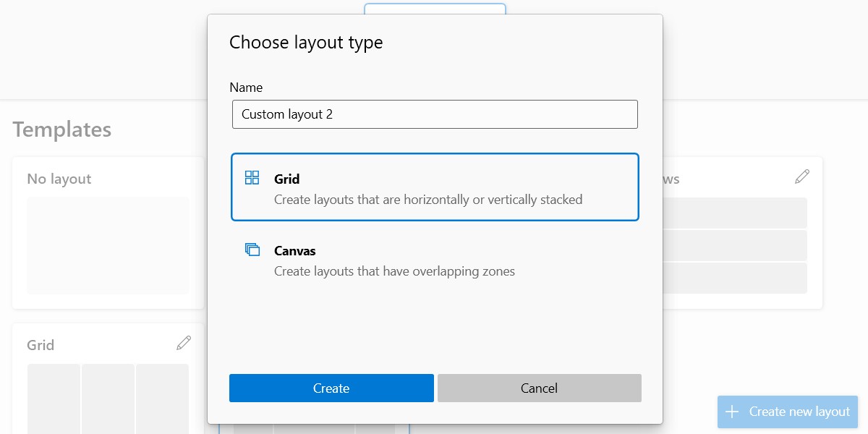The height and width of the screenshot is (434, 868).
Task: Choose the Canvas layout option
Action: pyautogui.click(x=435, y=260)
